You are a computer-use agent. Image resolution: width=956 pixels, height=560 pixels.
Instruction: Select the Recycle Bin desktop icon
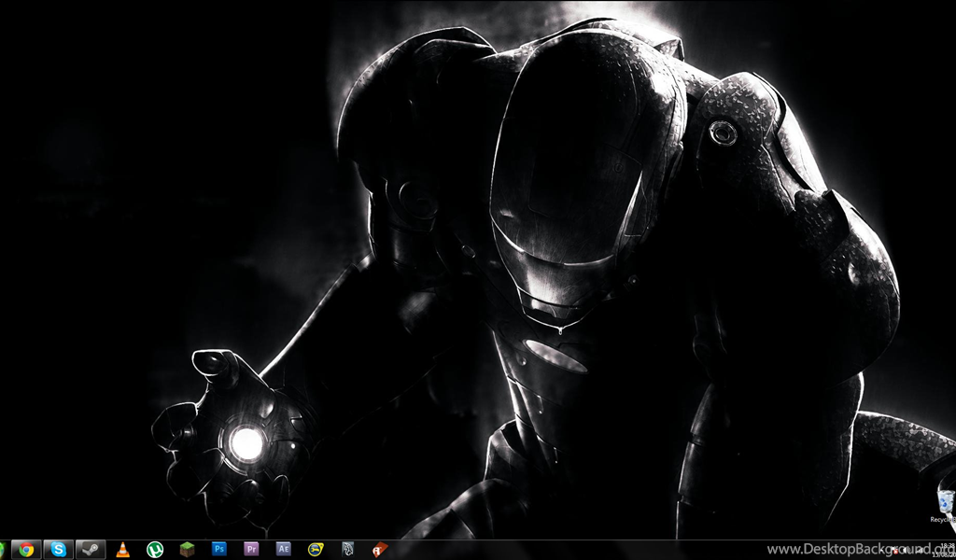point(945,505)
